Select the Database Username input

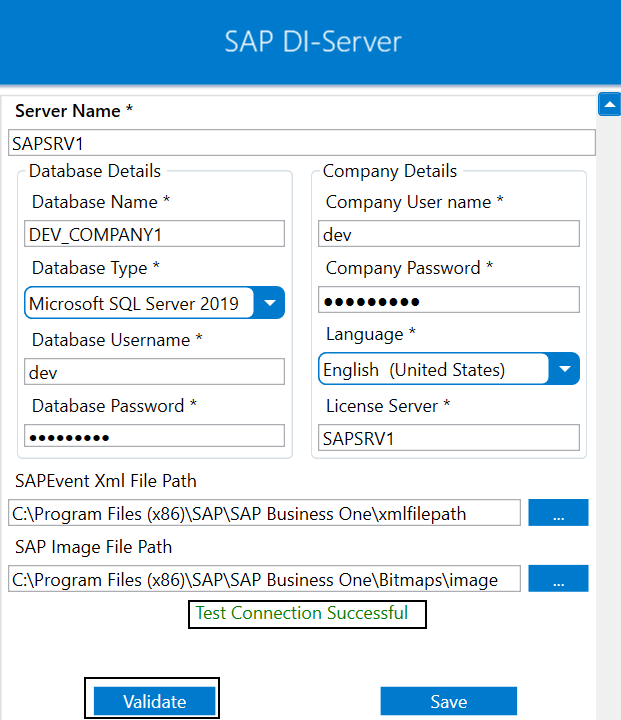click(x=155, y=372)
